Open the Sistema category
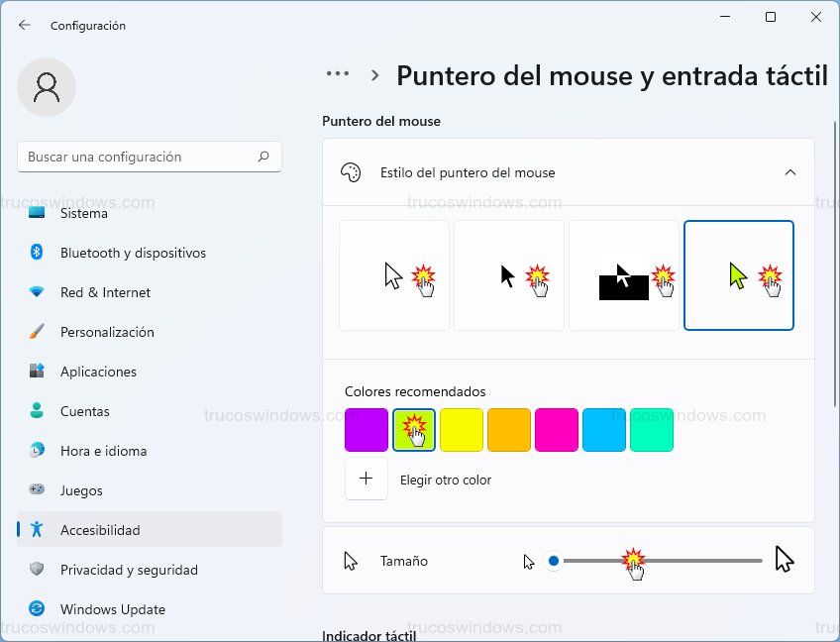 click(84, 213)
